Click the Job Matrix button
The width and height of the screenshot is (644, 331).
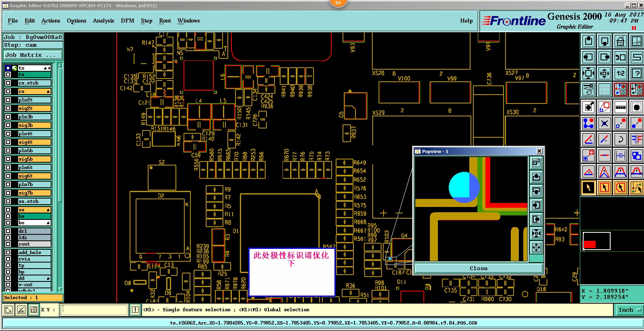point(33,55)
